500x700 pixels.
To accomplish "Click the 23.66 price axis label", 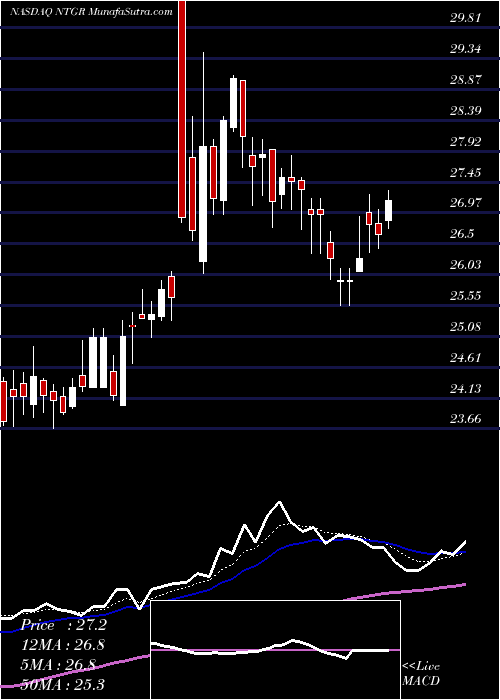I will [466, 419].
